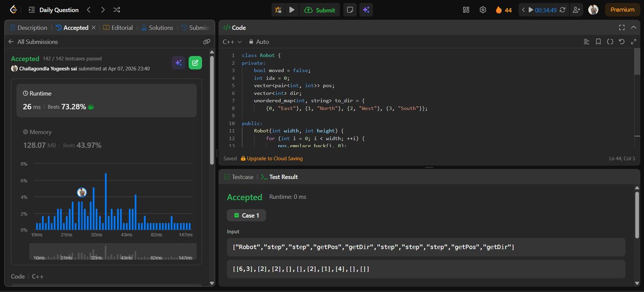Click the left panel vertical scrollbar
The width and height of the screenshot is (644, 292).
click(x=212, y=110)
